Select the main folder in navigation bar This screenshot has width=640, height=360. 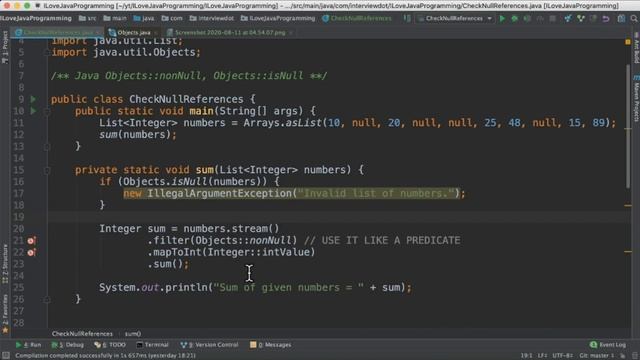(x=115, y=18)
